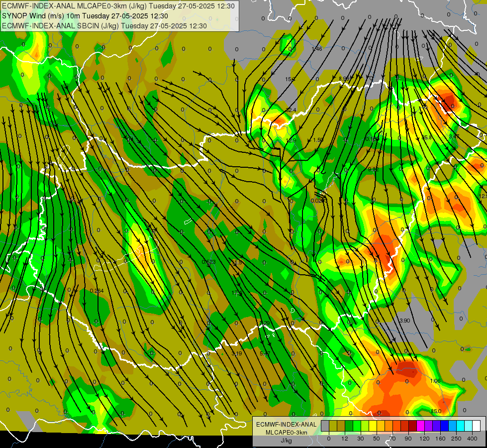Click the legend tick label 90
The image size is (487, 448).
click(x=408, y=439)
